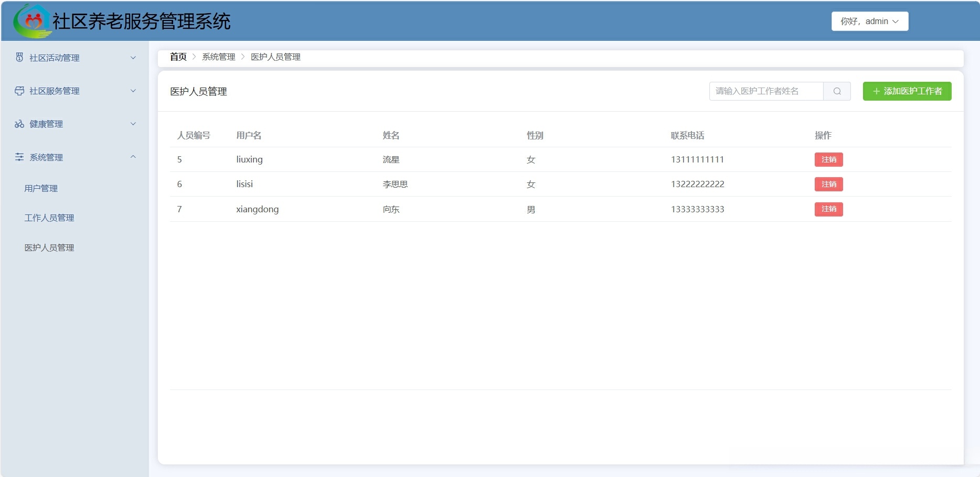Select 系统管理 menu item
Screen dimensions: 980x477
(75, 157)
